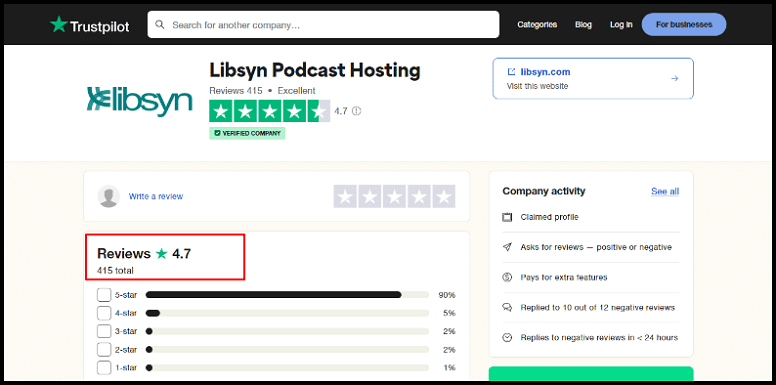Click the external link icon beside libsyn.com

[x=511, y=72]
